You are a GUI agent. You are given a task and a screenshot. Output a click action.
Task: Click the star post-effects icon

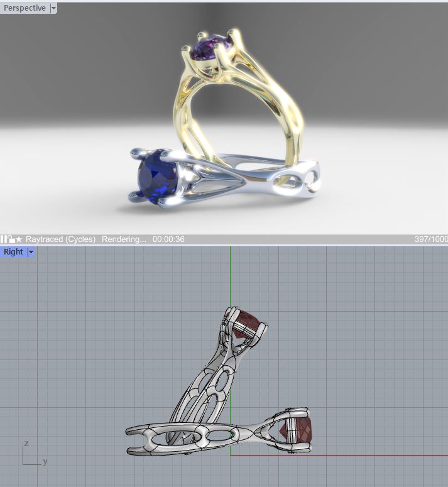click(x=19, y=239)
